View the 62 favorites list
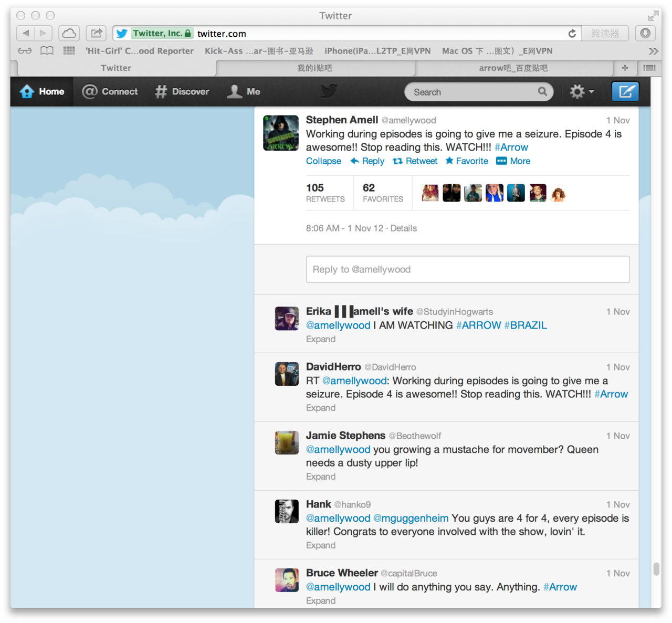Screen dimensions: 672x623 pyautogui.click(x=383, y=193)
